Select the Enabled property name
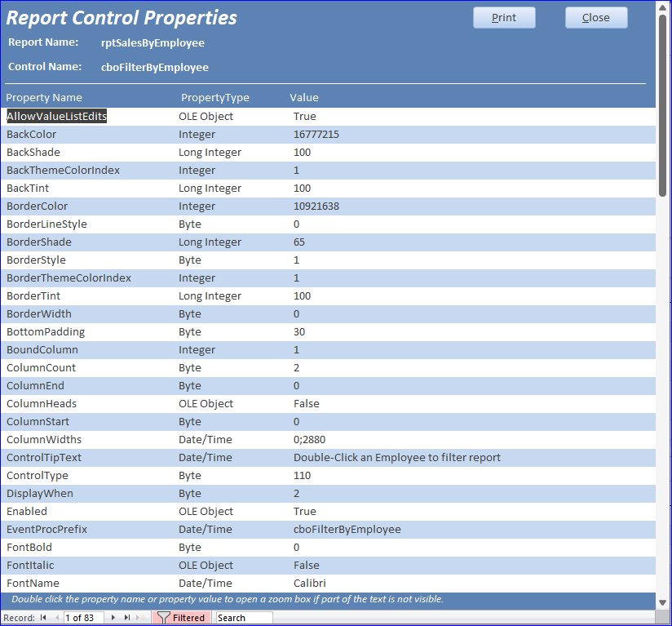Viewport: 672px width, 626px height. coord(27,513)
